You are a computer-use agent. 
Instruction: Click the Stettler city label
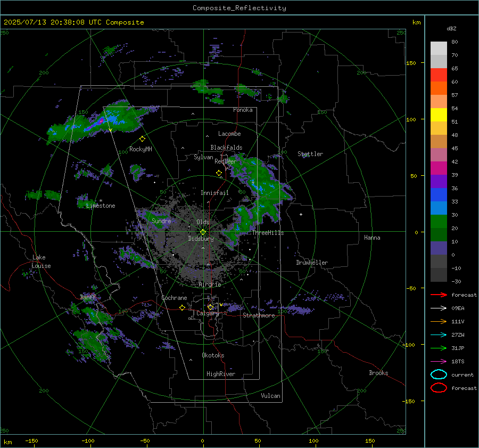[x=310, y=154]
